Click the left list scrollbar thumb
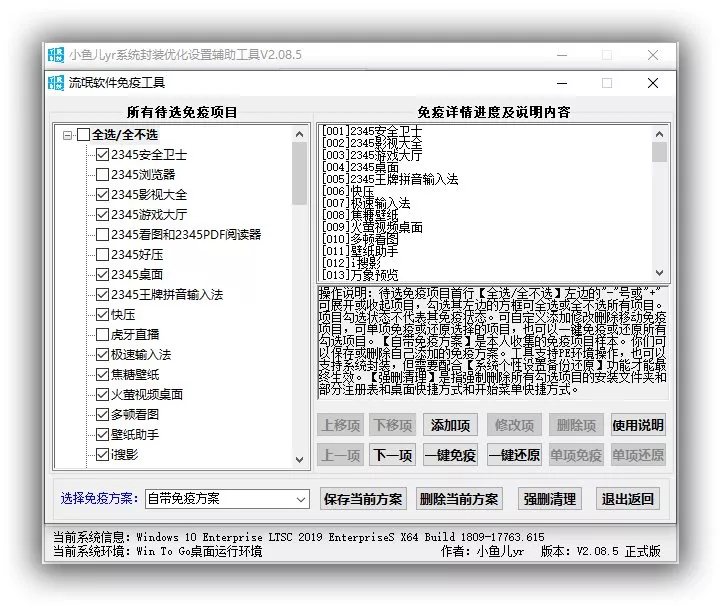Screen dimensions: 721x606 click(299, 173)
